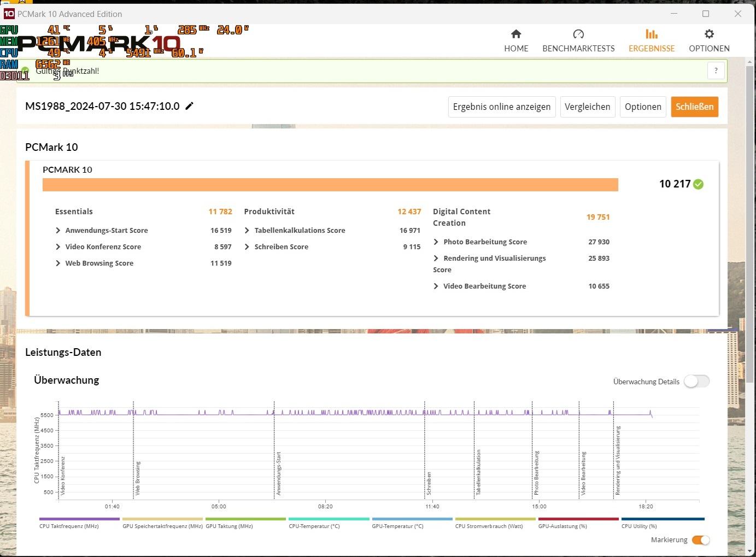756x557 pixels.
Task: Click the Video Bearbeitung chart marker
Action: click(583, 474)
